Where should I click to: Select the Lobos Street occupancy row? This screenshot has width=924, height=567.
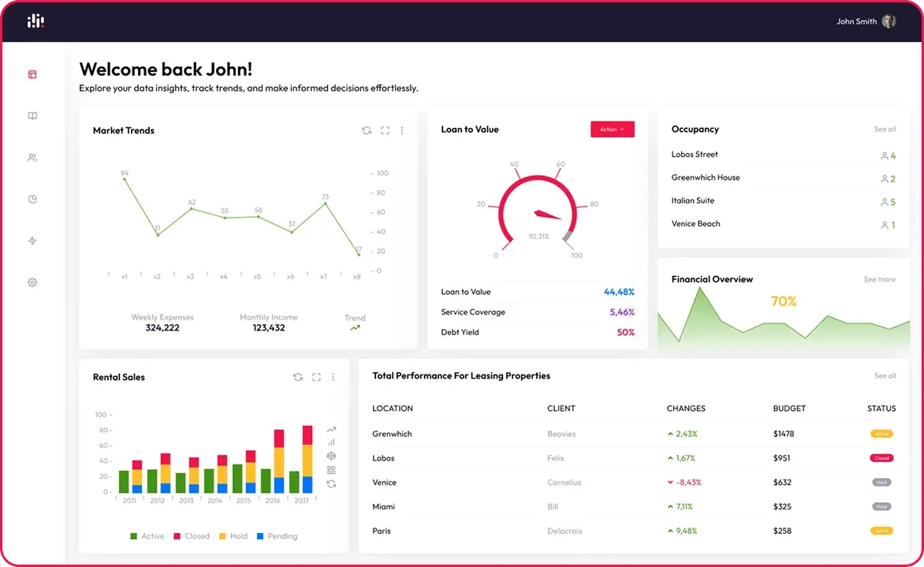[783, 155]
